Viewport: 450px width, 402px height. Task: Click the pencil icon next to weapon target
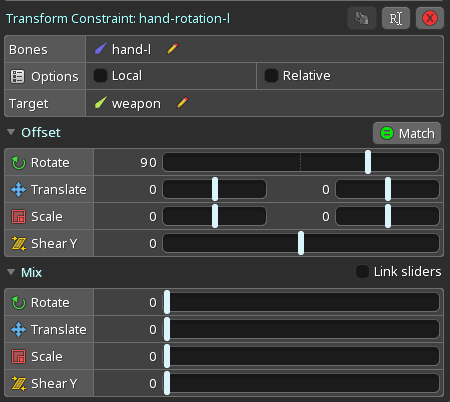pyautogui.click(x=182, y=103)
